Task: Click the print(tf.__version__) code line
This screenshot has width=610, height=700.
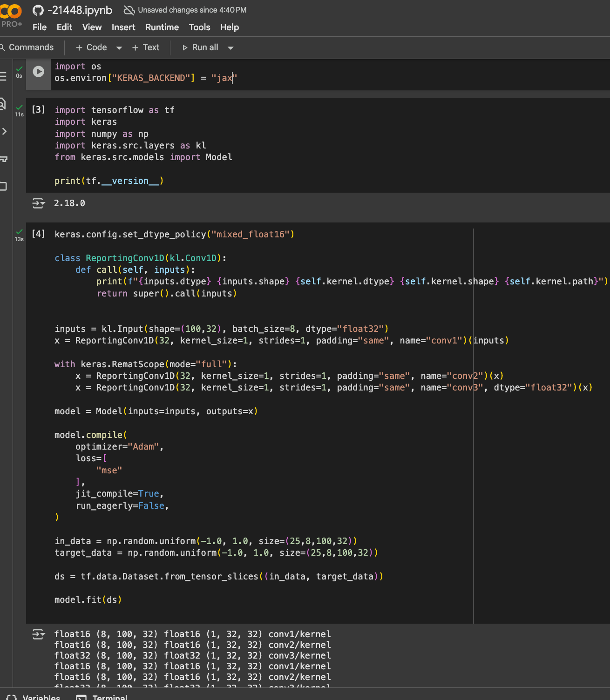Action: tap(109, 181)
